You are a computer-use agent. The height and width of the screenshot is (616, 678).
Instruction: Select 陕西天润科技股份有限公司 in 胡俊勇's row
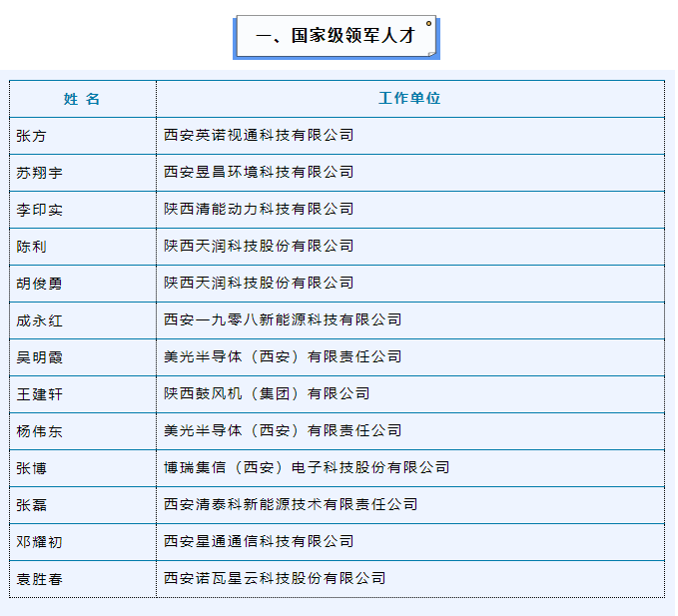pos(259,284)
